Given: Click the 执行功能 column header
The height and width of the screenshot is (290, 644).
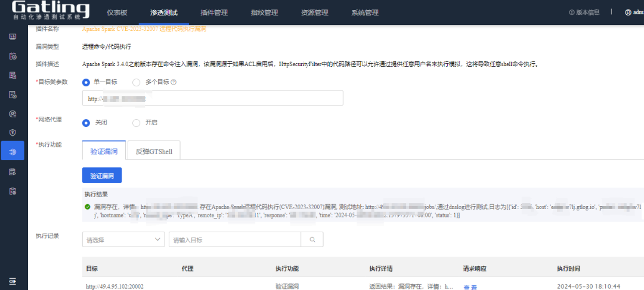Looking at the screenshot, I should (x=287, y=269).
